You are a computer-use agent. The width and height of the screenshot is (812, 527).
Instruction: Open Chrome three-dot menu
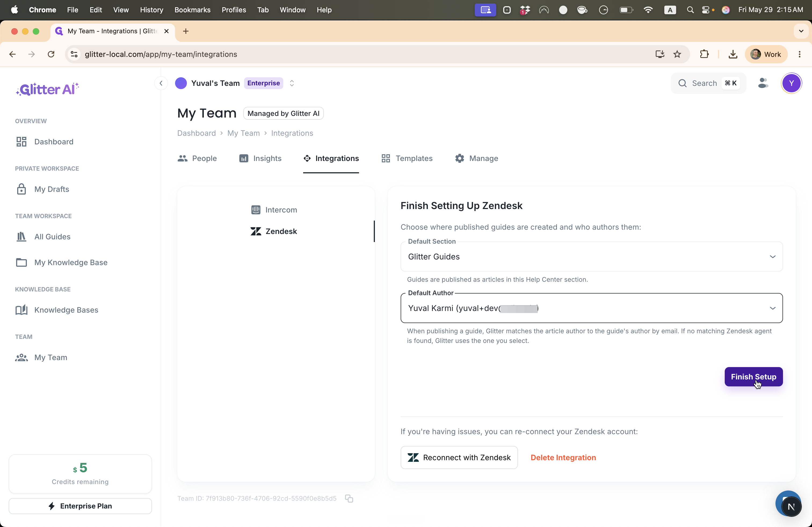[799, 54]
